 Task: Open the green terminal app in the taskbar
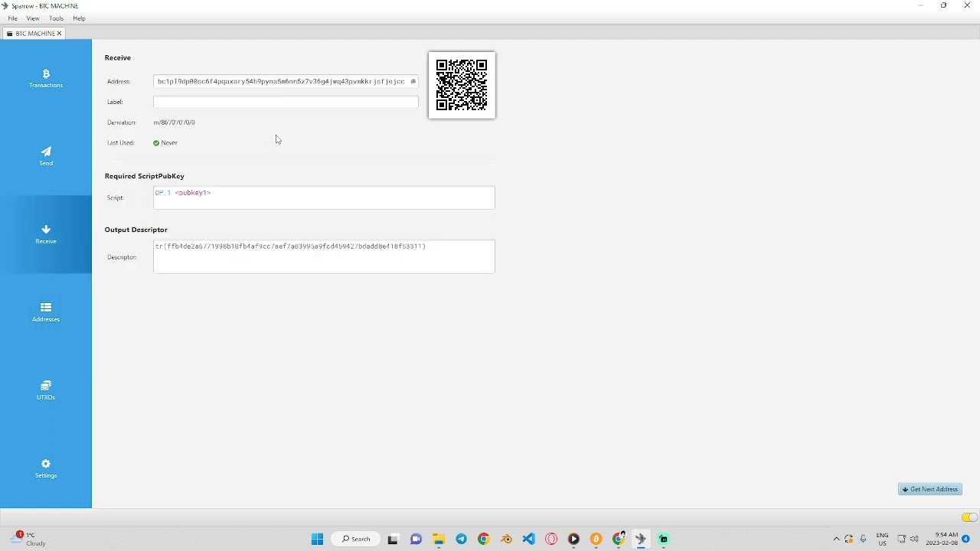click(x=664, y=539)
